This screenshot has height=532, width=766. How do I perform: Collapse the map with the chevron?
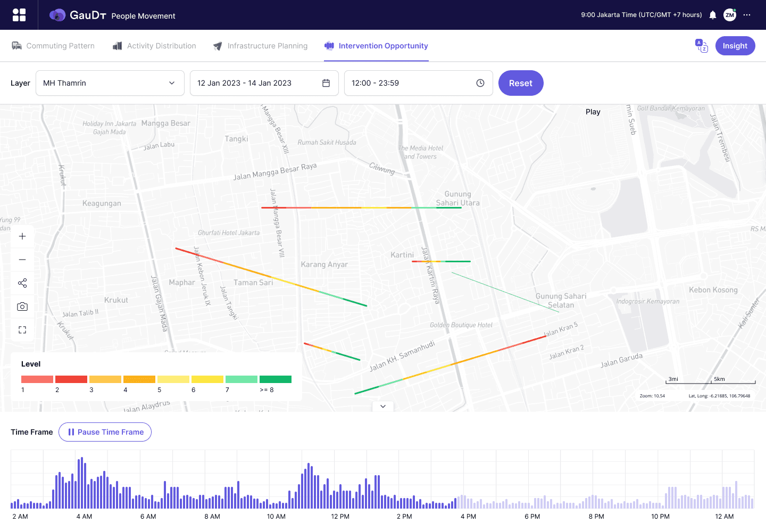click(383, 406)
